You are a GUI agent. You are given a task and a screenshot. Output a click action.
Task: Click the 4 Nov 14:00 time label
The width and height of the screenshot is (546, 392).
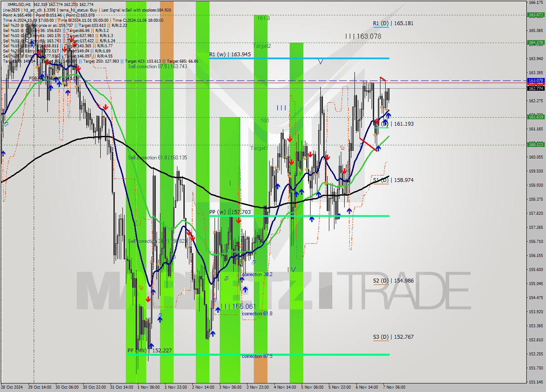pos(285,387)
